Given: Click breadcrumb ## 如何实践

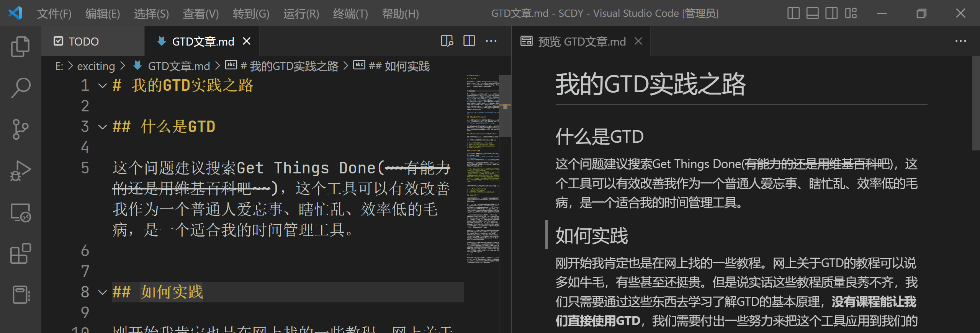Looking at the screenshot, I should point(391,66).
